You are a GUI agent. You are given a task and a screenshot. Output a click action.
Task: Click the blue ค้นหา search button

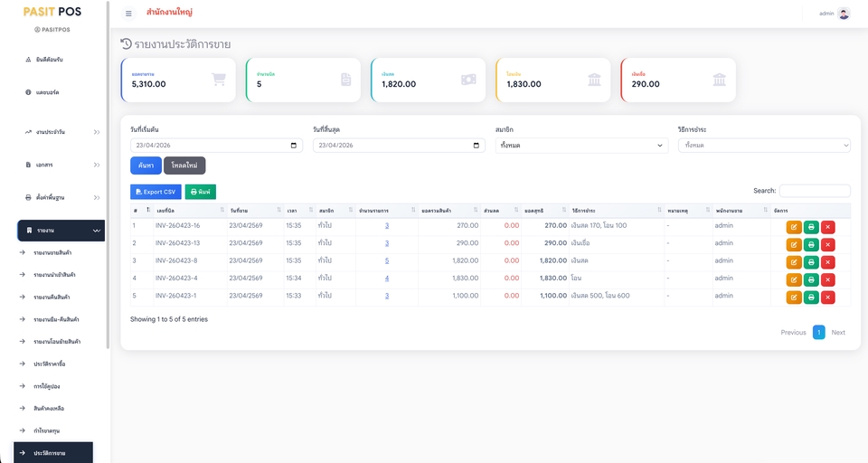pos(146,165)
